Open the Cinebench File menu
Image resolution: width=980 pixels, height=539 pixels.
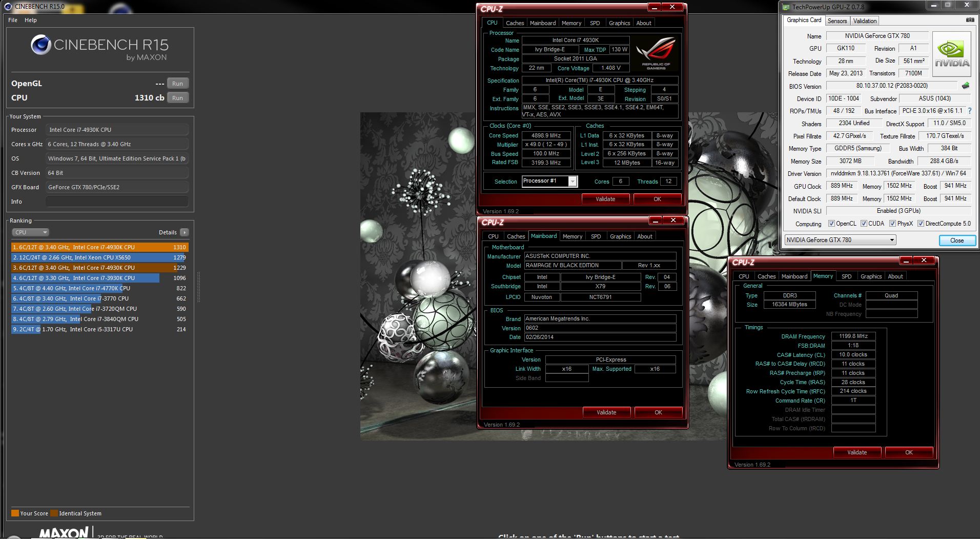tap(13, 20)
